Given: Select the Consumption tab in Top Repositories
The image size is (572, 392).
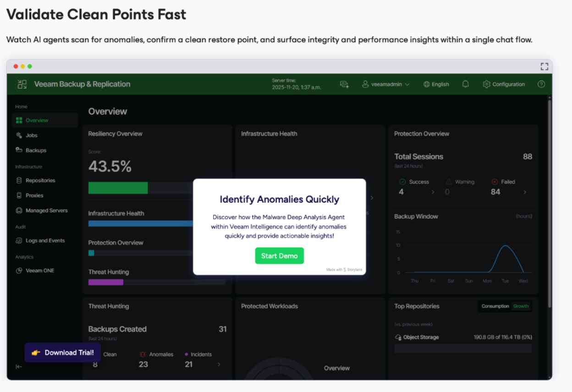Looking at the screenshot, I should 495,306.
